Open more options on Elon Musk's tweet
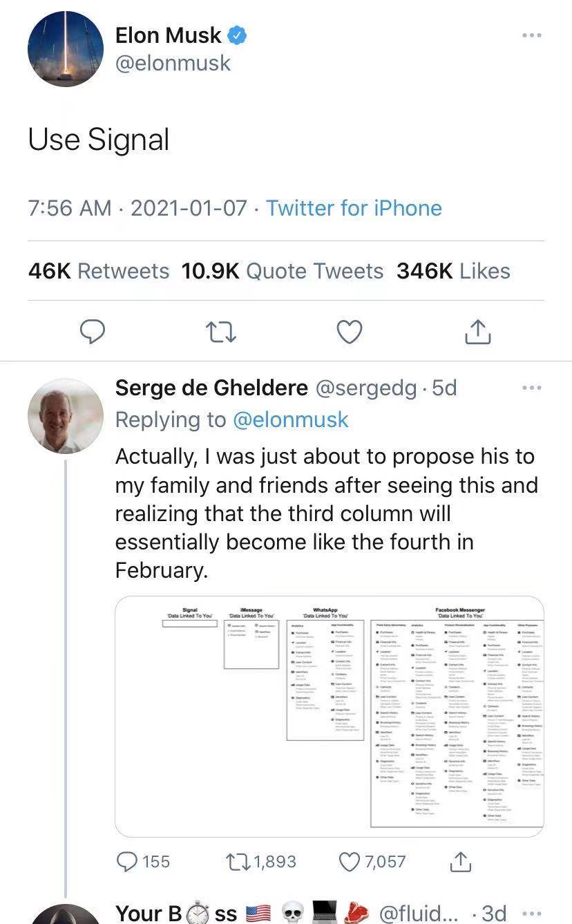This screenshot has width=572, height=924. coord(531,35)
